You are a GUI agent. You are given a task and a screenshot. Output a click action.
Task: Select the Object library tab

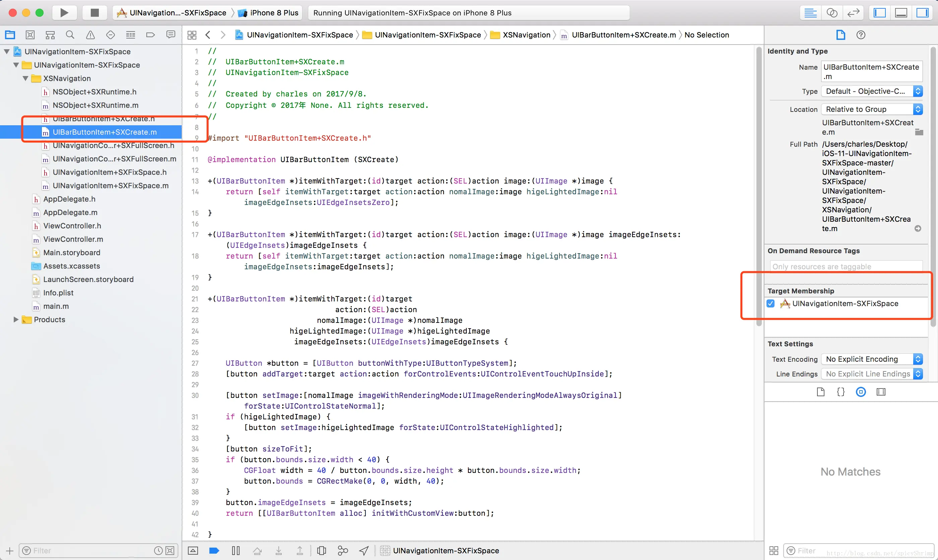pos(861,392)
